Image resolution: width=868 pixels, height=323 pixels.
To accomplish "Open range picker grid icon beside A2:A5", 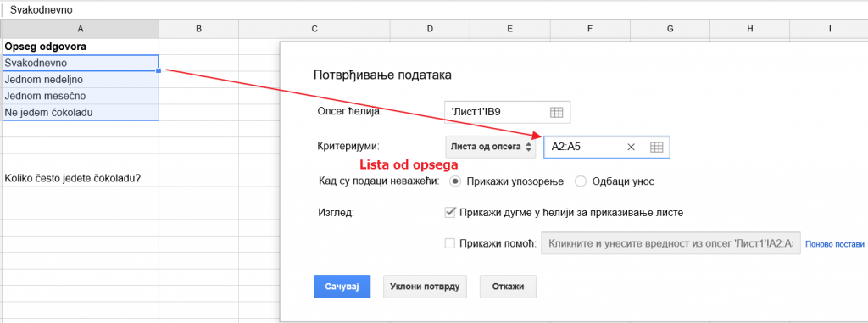I will pyautogui.click(x=656, y=147).
